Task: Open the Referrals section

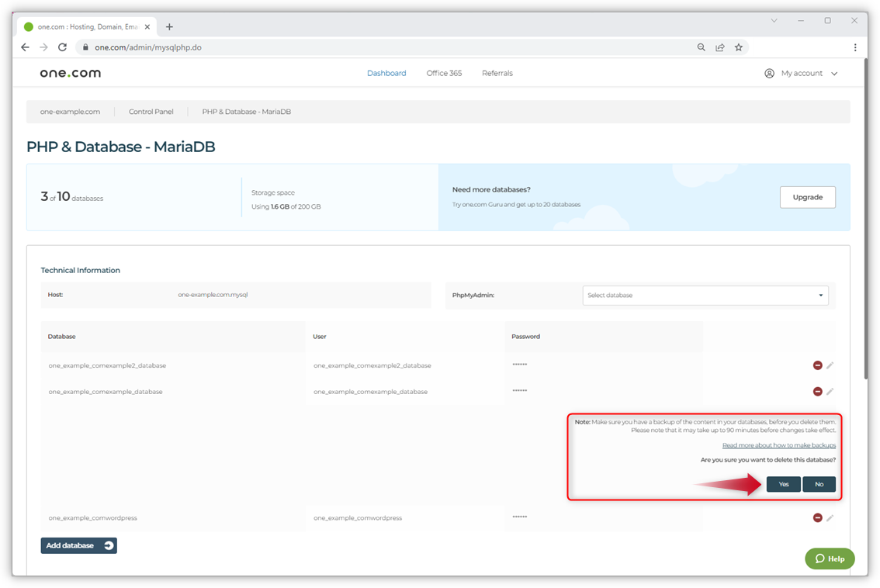Action: click(x=497, y=73)
